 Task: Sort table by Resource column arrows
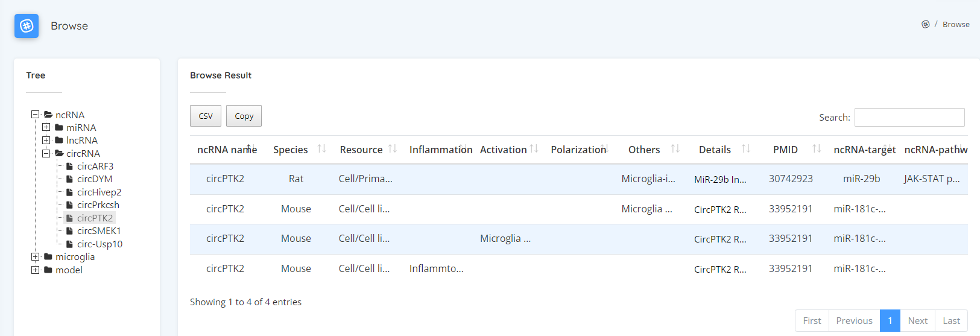(x=393, y=149)
